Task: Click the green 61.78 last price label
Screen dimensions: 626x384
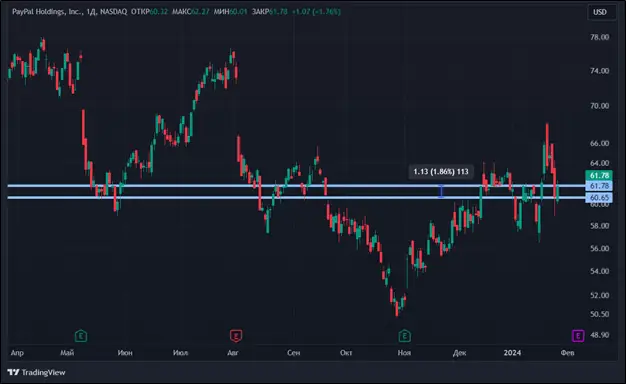Action: pos(599,176)
